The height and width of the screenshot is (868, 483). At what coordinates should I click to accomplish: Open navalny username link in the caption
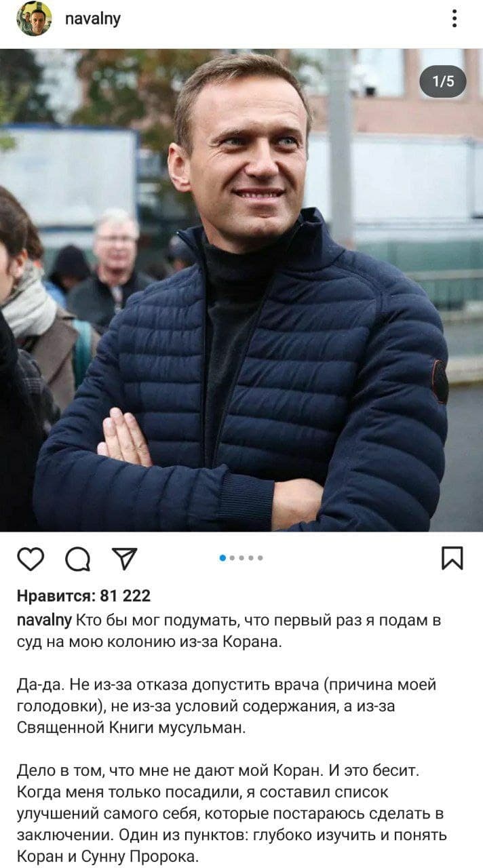[43, 620]
